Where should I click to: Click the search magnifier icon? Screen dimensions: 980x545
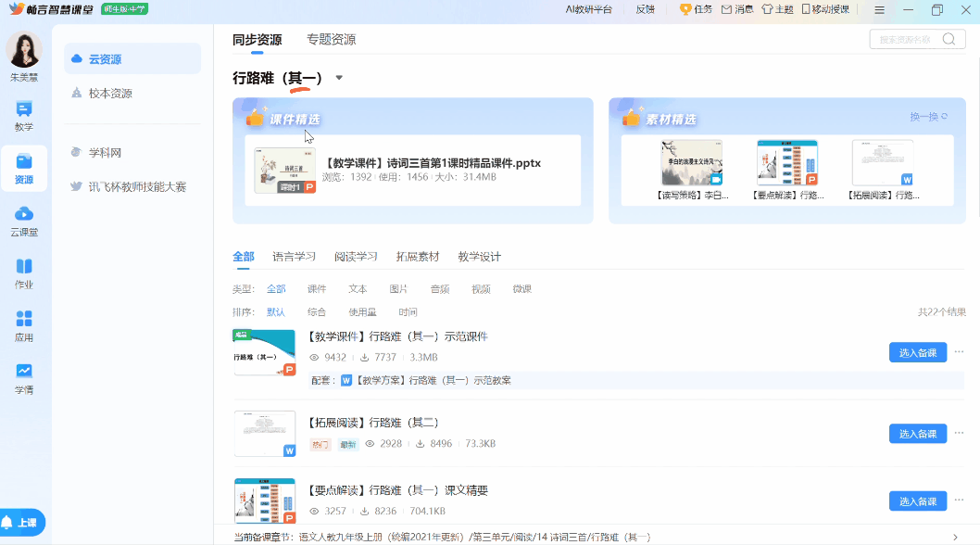[949, 39]
